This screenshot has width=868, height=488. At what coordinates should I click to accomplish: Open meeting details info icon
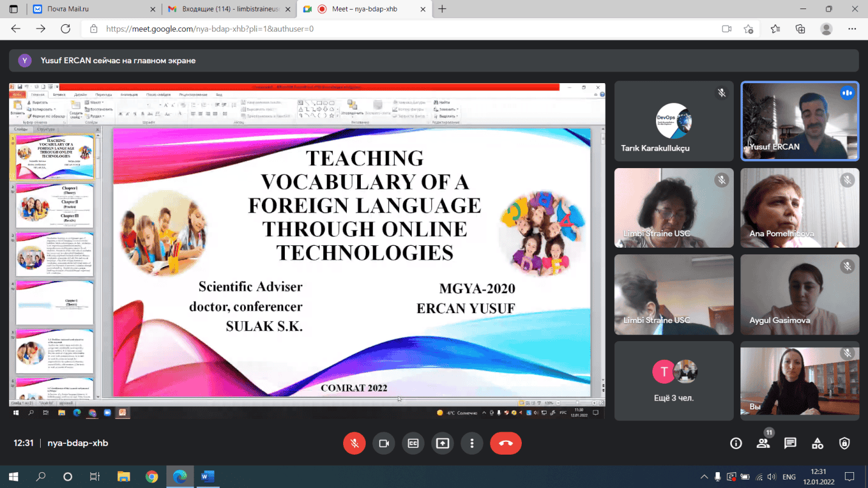pos(736,443)
